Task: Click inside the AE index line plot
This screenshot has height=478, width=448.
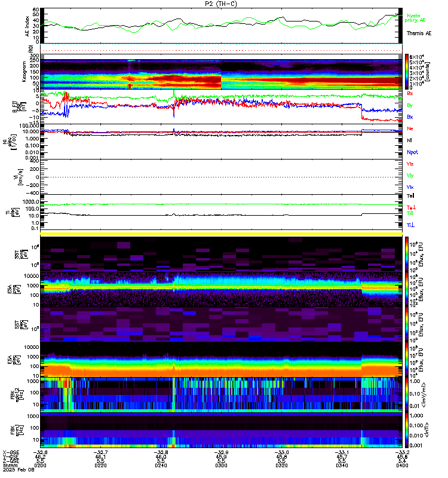Action: pyautogui.click(x=221, y=26)
